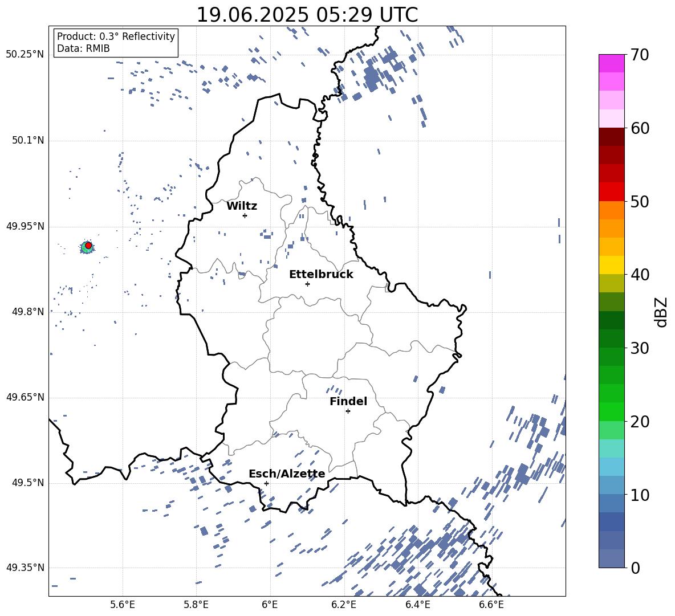Click the slate-blue bottom colorbar swatch
Image resolution: width=675 pixels, height=616 pixels.
(611, 558)
